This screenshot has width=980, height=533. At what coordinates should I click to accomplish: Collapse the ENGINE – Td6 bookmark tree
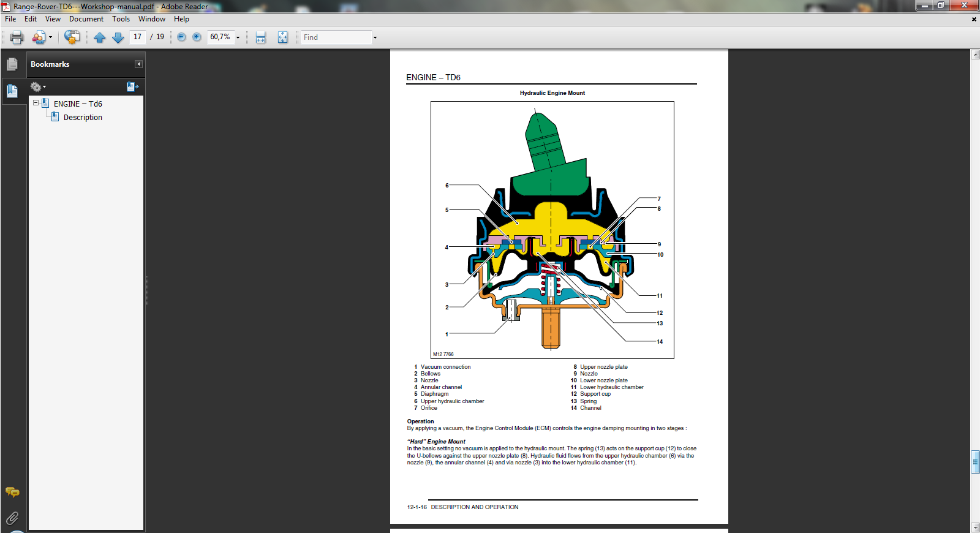(x=36, y=104)
